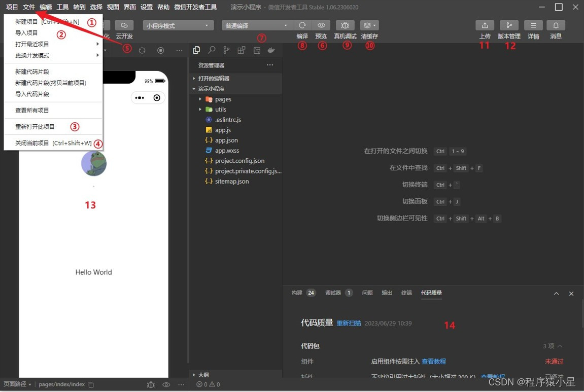This screenshot has height=392, width=584.
Task: Open the explorer files icon
Action: click(197, 50)
